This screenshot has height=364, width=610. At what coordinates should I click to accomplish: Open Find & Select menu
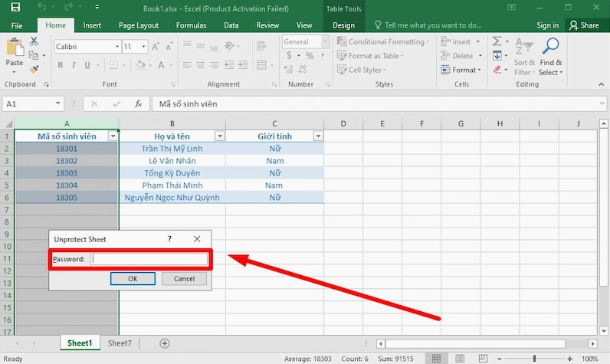(550, 57)
